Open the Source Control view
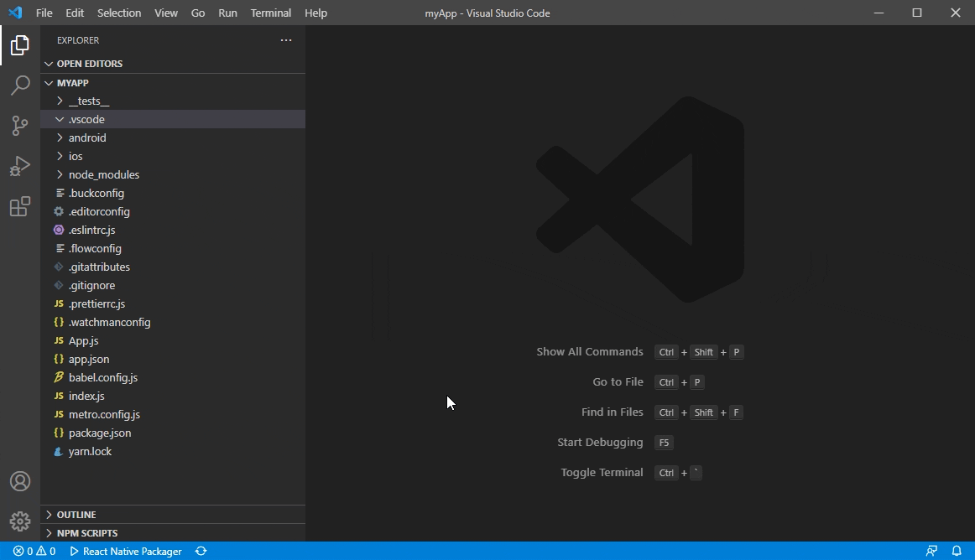 coord(20,126)
